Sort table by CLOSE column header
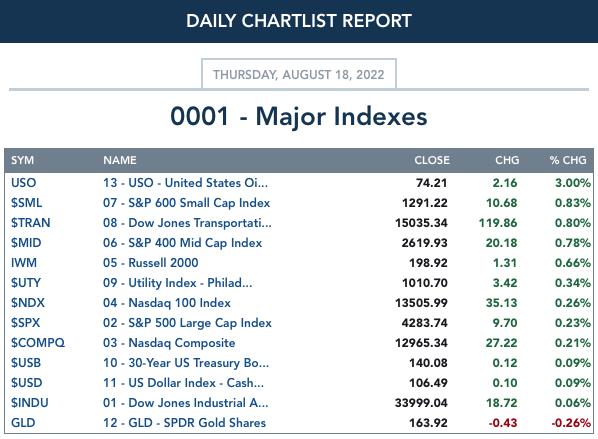Viewport: 598px width, 439px height. (432, 160)
